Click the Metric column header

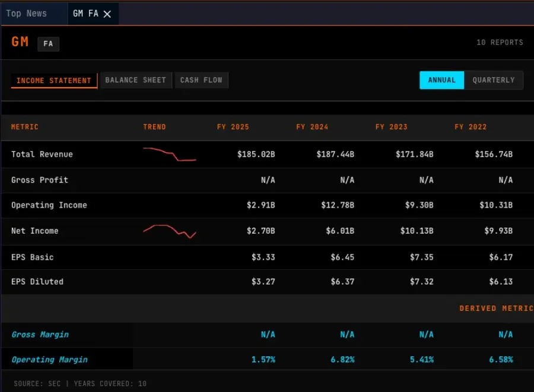click(x=25, y=127)
